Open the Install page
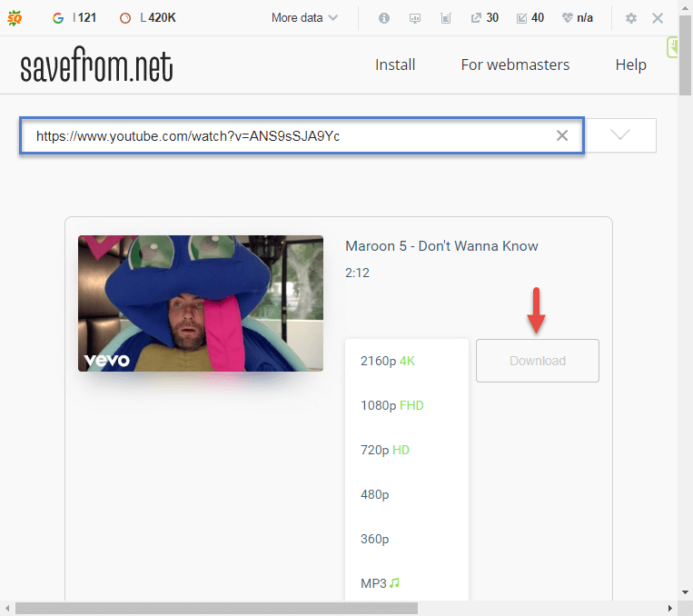Image resolution: width=693 pixels, height=616 pixels. (395, 65)
